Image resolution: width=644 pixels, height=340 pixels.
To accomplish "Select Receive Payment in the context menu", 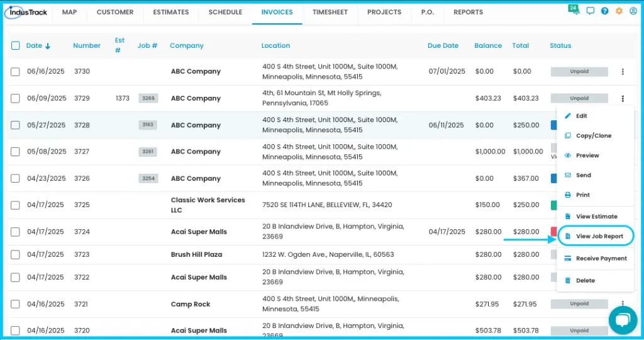I will click(595, 258).
